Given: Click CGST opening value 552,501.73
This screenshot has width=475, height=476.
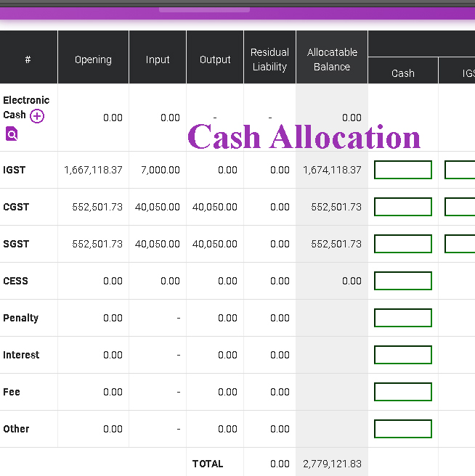Looking at the screenshot, I should 97,207.
